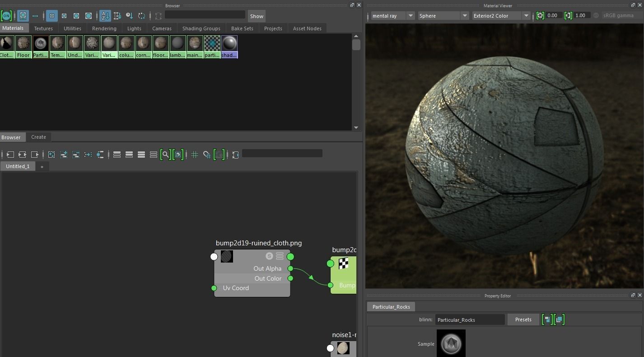Viewport: 644px width, 357px height.
Task: Click the Browser scrollbar up arrow
Action: coord(356,36)
